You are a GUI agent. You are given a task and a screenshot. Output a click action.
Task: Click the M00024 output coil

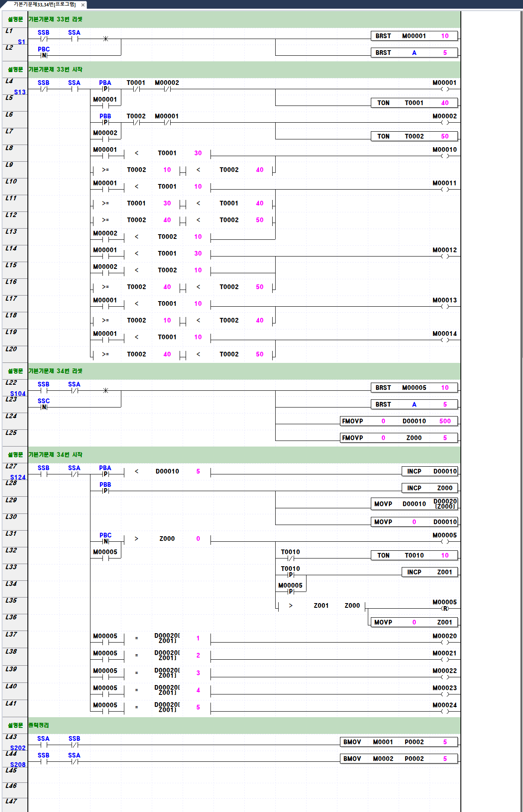[x=445, y=711]
